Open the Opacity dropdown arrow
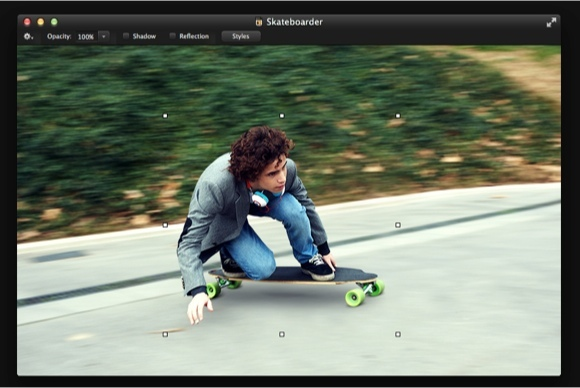580x388 pixels. (x=104, y=37)
